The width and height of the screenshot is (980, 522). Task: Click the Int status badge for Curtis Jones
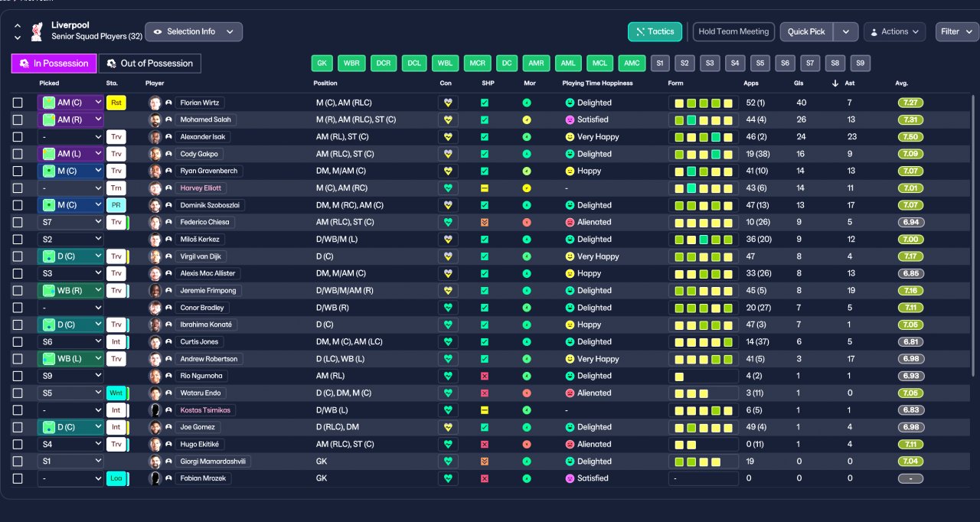point(116,341)
